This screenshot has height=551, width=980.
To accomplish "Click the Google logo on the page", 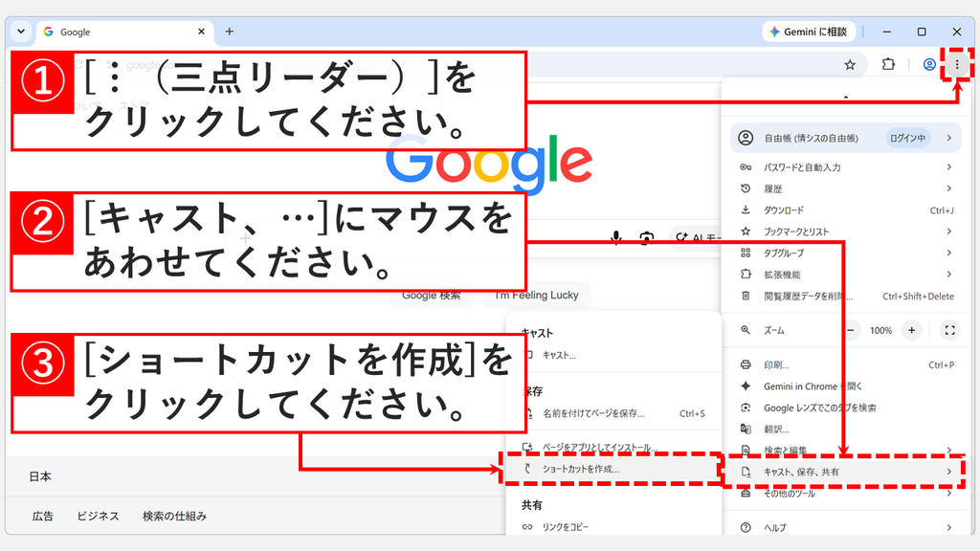I will pyautogui.click(x=489, y=164).
